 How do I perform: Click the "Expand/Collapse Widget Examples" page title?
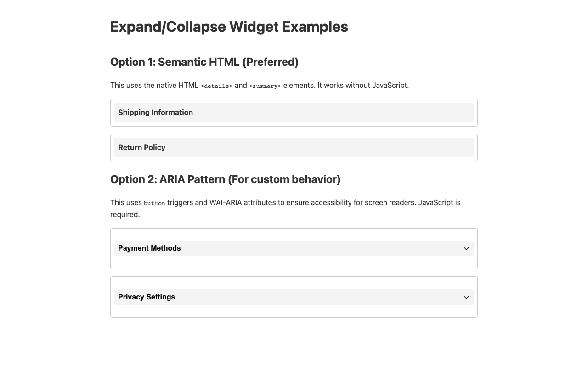coord(229,27)
